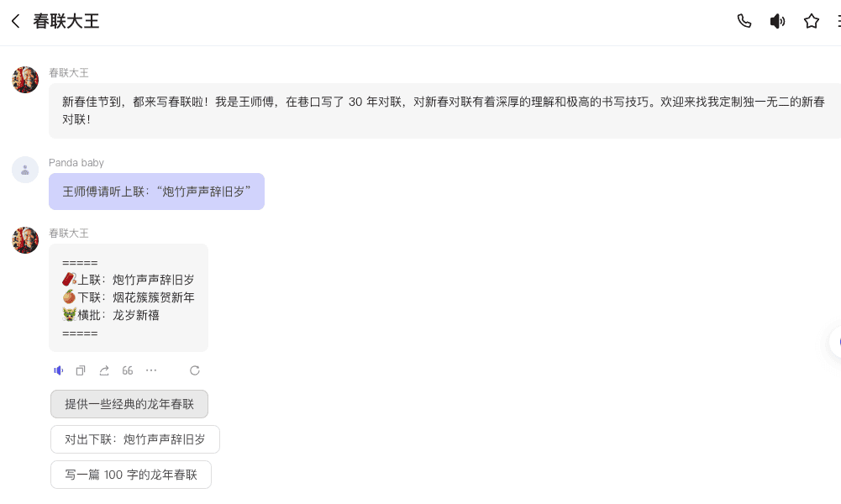Favorite this bot with the star icon
841x504 pixels.
point(811,21)
